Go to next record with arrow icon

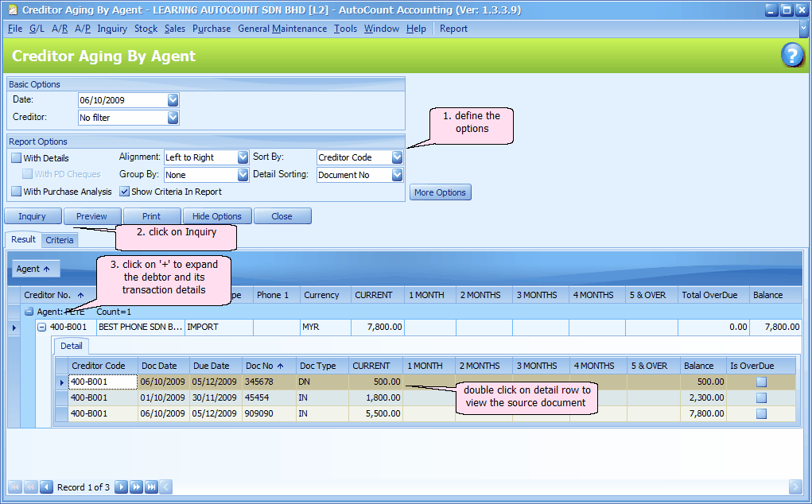pyautogui.click(x=121, y=487)
